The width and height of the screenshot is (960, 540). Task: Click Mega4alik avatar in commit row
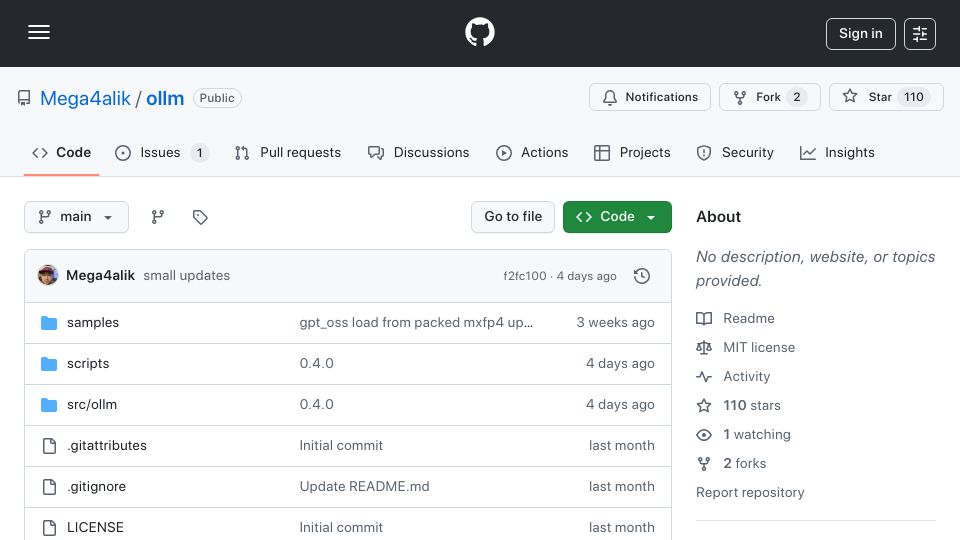click(48, 276)
